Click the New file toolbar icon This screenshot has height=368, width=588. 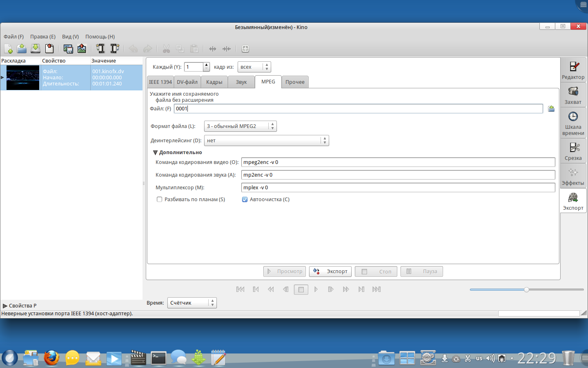point(8,49)
